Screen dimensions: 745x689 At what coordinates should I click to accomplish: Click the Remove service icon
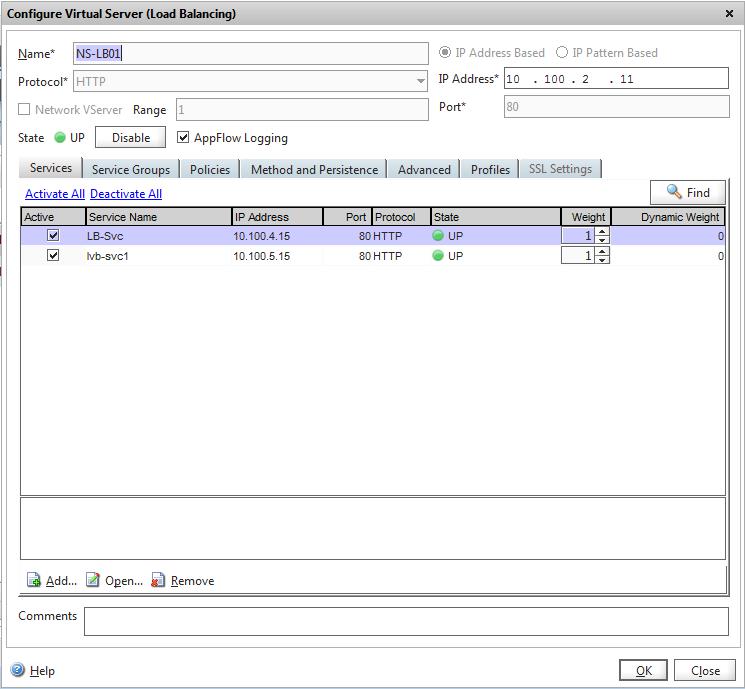click(158, 580)
